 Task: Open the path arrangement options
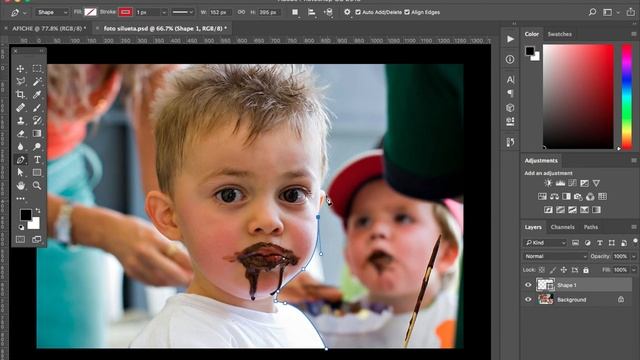pos(329,12)
